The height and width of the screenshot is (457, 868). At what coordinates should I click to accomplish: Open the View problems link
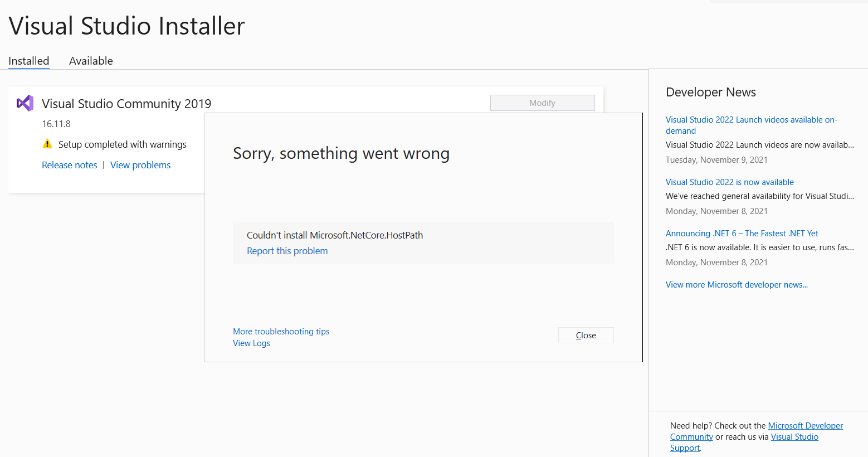(140, 165)
